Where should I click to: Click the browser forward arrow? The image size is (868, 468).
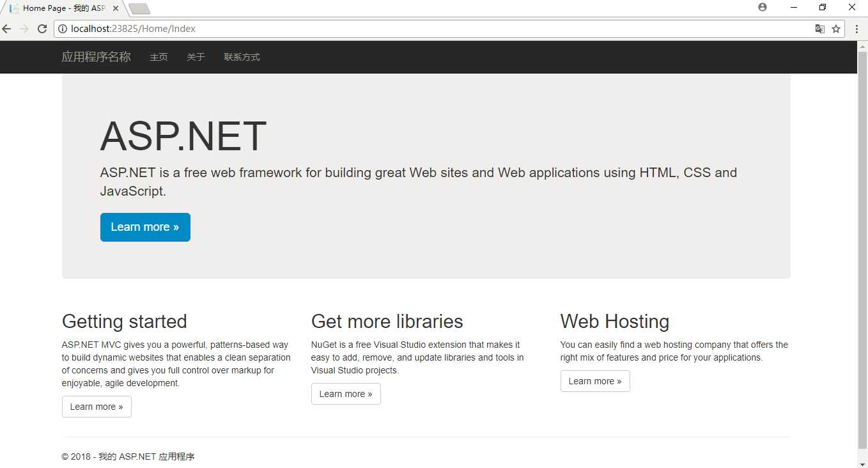(x=24, y=29)
